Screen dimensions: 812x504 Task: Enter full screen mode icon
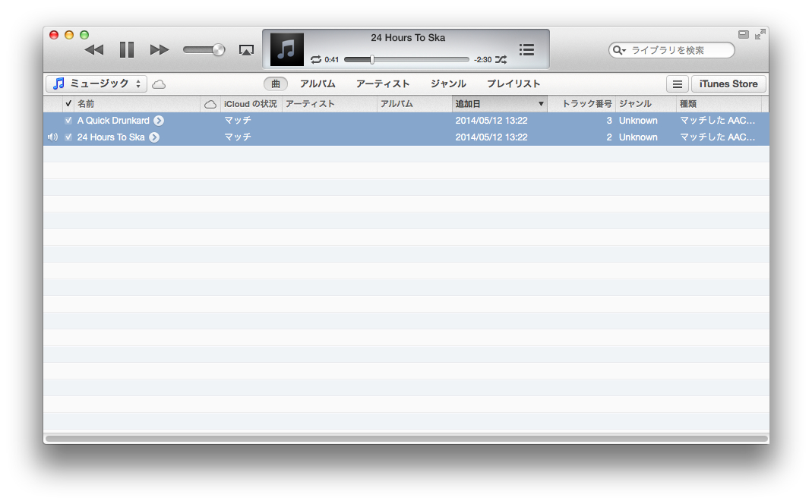tap(760, 35)
